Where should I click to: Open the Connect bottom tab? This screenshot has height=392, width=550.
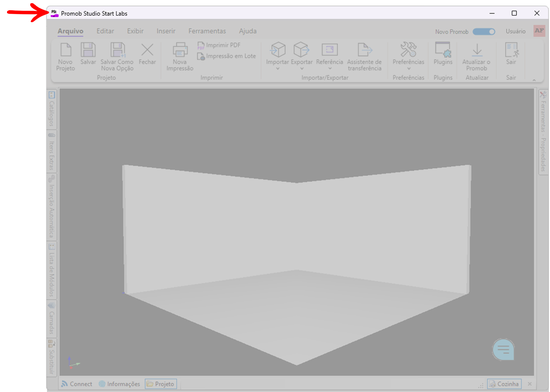pyautogui.click(x=77, y=384)
